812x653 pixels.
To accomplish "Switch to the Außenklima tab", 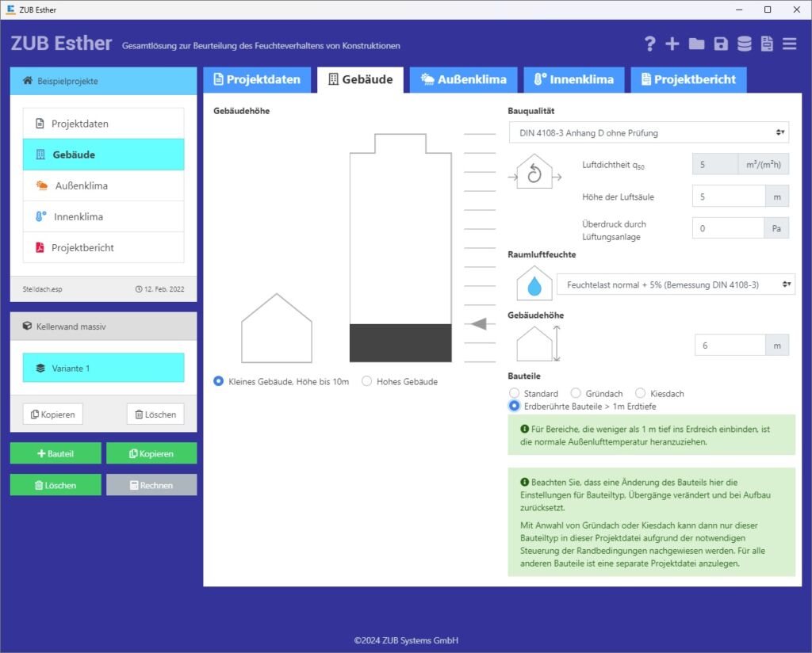I will coord(463,79).
